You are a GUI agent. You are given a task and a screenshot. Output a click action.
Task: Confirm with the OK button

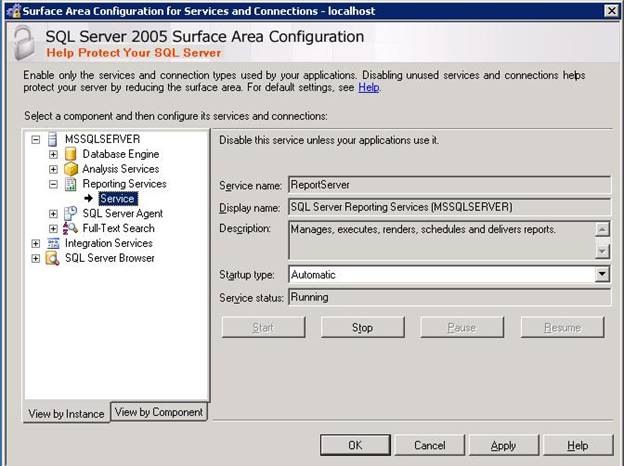coord(355,445)
